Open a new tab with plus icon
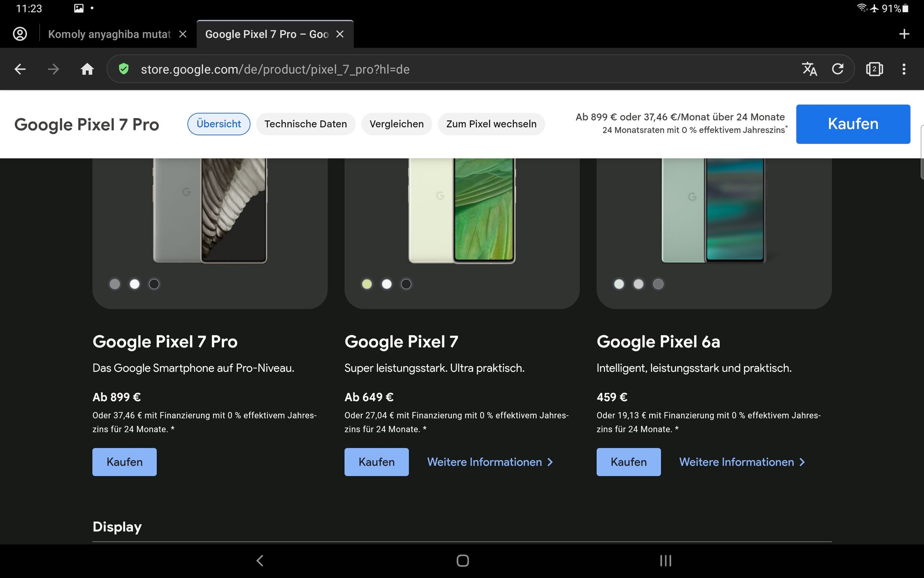The height and width of the screenshot is (578, 924). point(904,34)
